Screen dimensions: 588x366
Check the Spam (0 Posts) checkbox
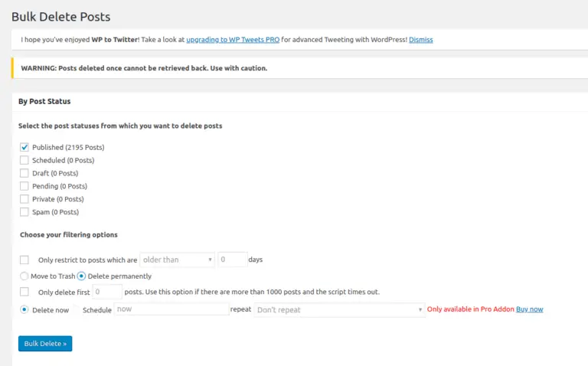tap(24, 212)
